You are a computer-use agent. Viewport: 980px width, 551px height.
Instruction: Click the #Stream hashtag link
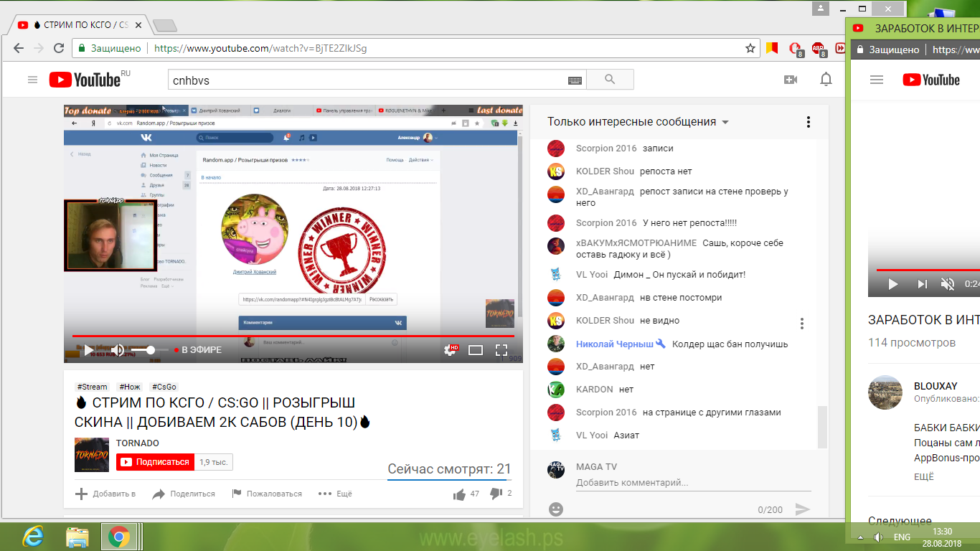point(92,387)
